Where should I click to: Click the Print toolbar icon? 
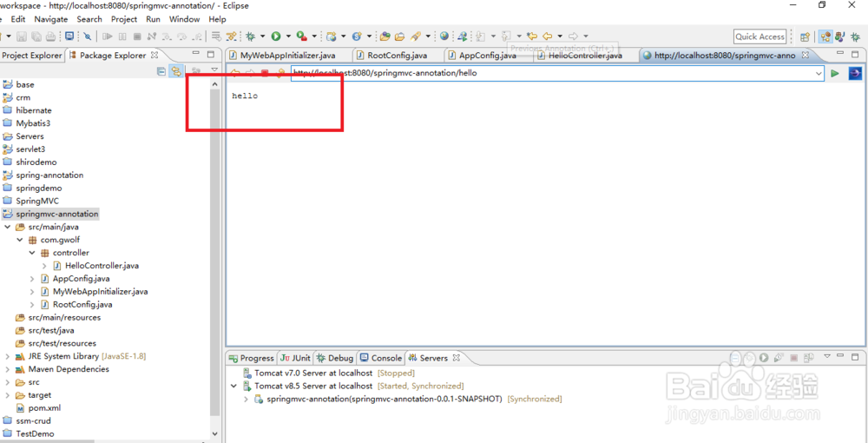(50, 36)
